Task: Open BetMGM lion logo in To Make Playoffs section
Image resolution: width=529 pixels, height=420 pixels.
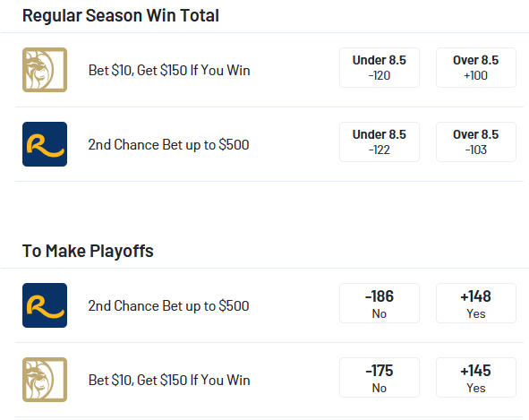Action: tap(45, 380)
